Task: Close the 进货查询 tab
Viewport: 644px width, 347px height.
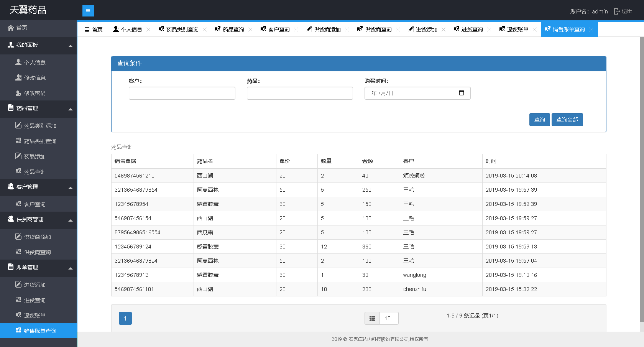Action: click(x=489, y=30)
